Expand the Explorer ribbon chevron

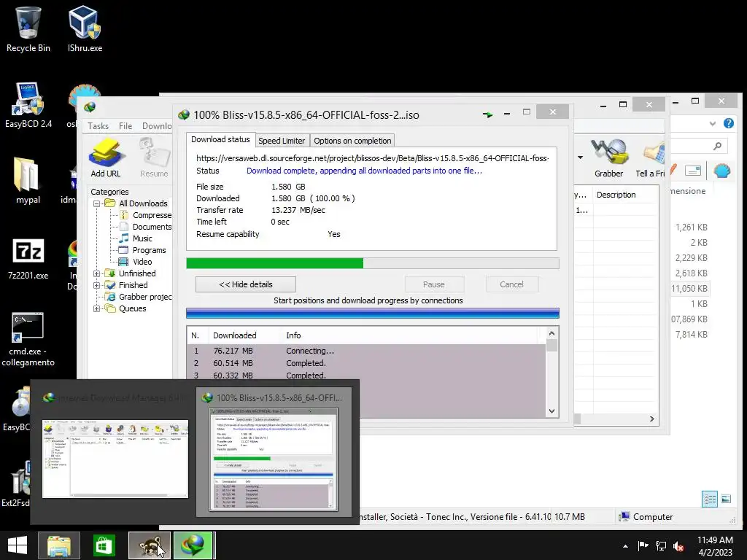tap(712, 123)
